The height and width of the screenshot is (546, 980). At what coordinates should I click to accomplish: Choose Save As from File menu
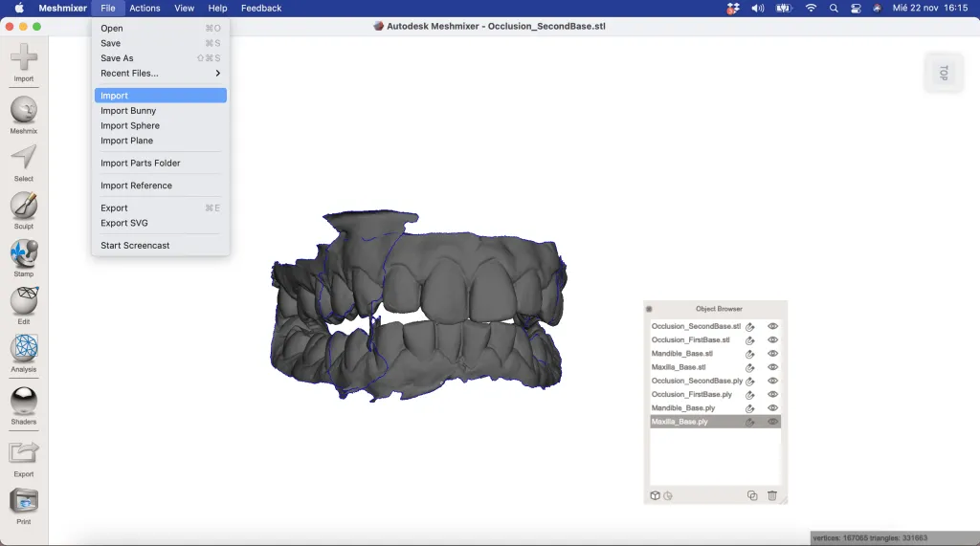click(161, 58)
